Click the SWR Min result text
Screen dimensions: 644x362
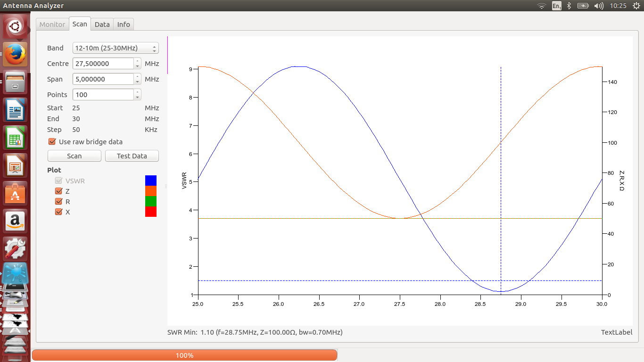(x=255, y=332)
